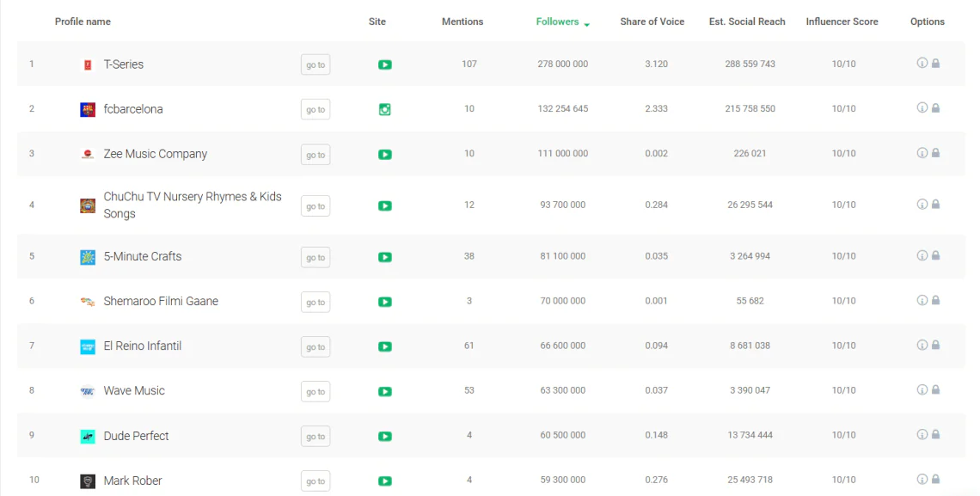
Task: Click the lock icon in Mark Rober row
Action: coord(935,479)
